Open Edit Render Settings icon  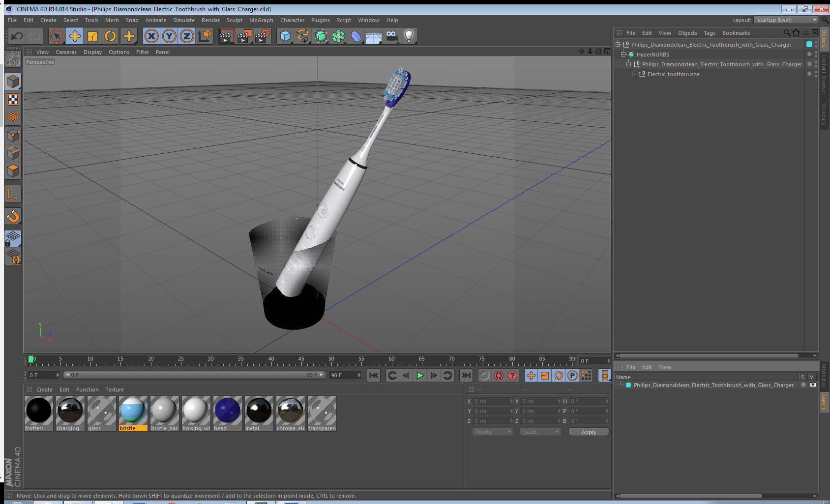coord(263,36)
